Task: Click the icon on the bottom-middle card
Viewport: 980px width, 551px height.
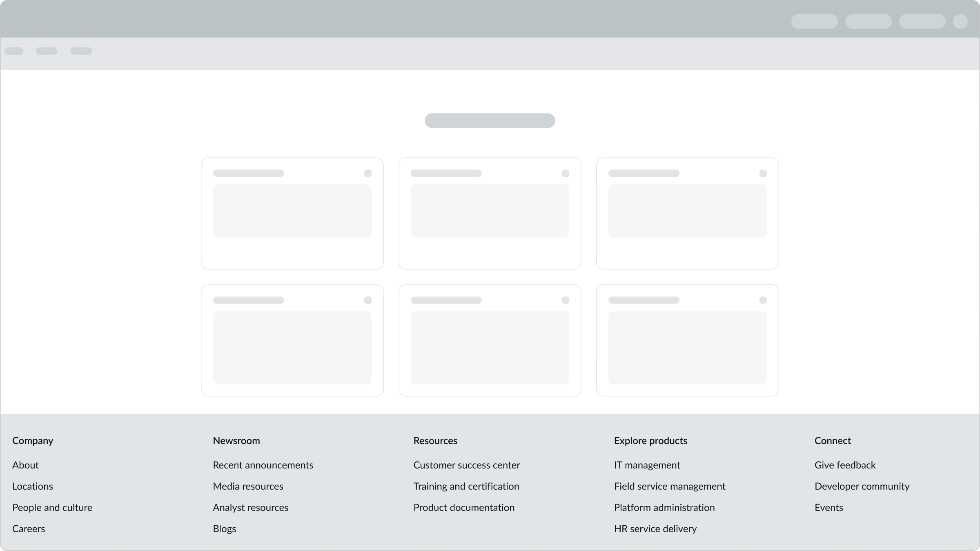Action: [x=566, y=300]
